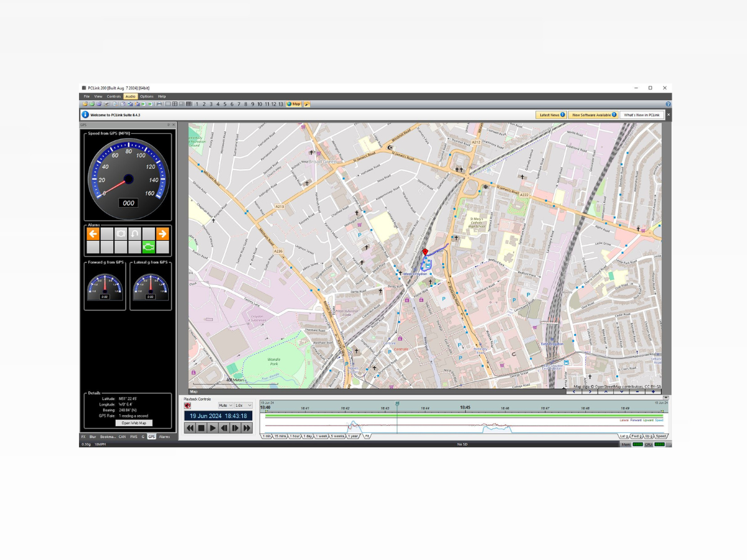
Task: Click the timeline playhead marker at 18:43
Action: click(397, 404)
